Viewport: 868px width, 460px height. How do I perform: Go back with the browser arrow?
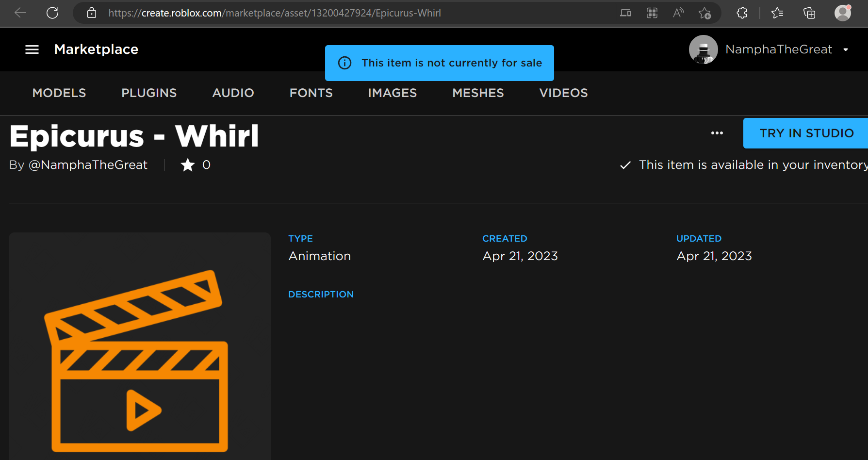pos(20,13)
